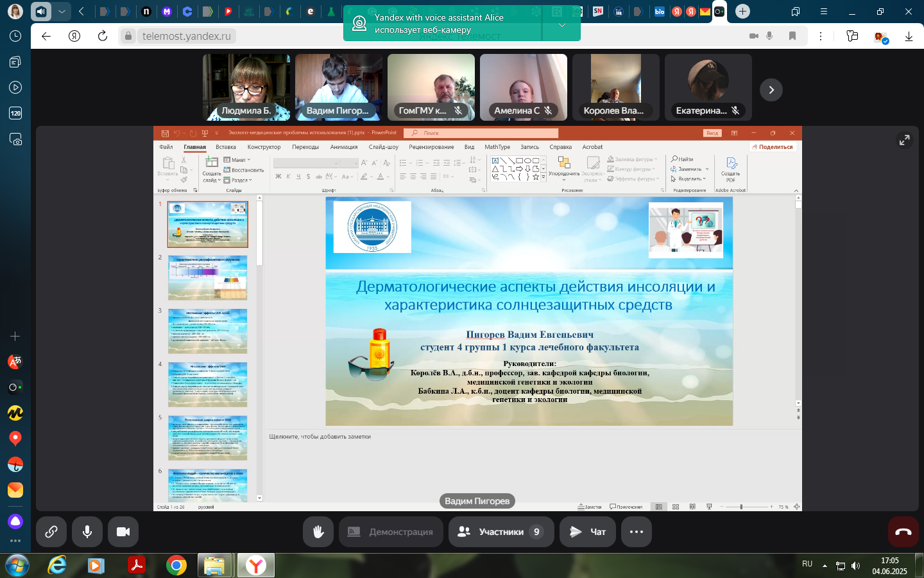Open the more options three-dot menu

637,532
